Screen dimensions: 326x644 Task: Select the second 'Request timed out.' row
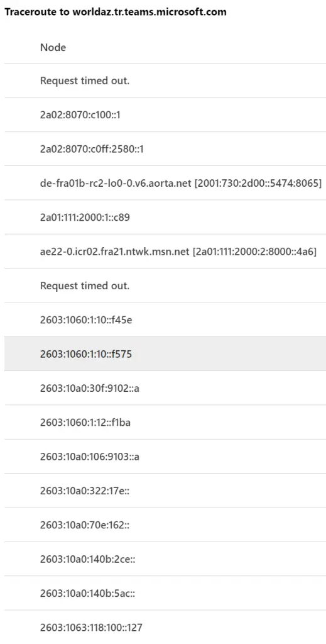(165, 286)
